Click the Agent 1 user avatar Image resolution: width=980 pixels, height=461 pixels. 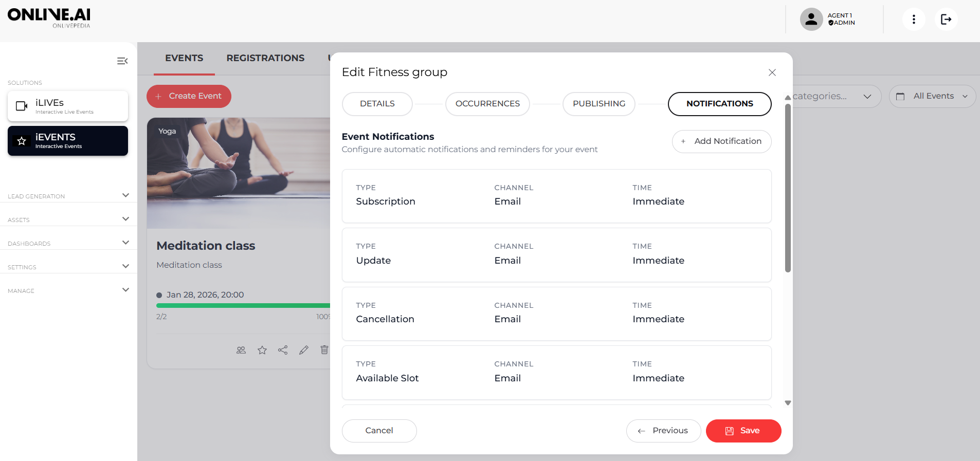[811, 20]
